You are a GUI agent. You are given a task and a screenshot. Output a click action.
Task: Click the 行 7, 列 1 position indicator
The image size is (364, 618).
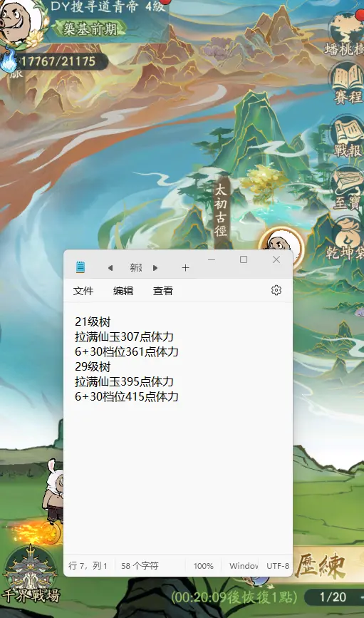pyautogui.click(x=88, y=566)
